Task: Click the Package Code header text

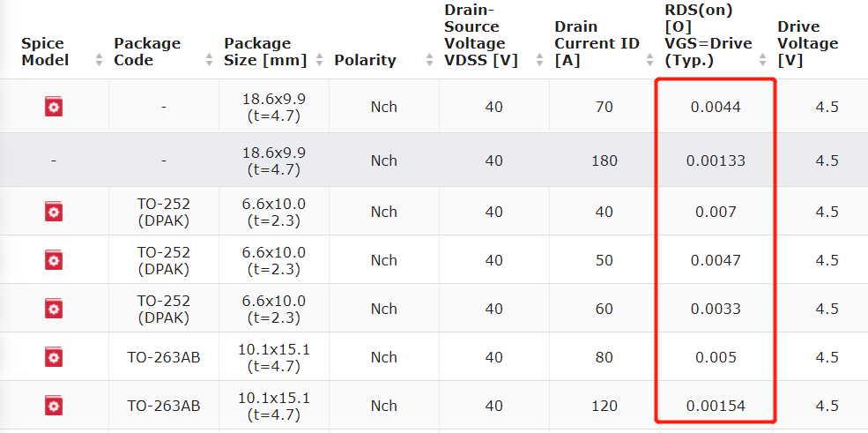Action: [x=147, y=51]
